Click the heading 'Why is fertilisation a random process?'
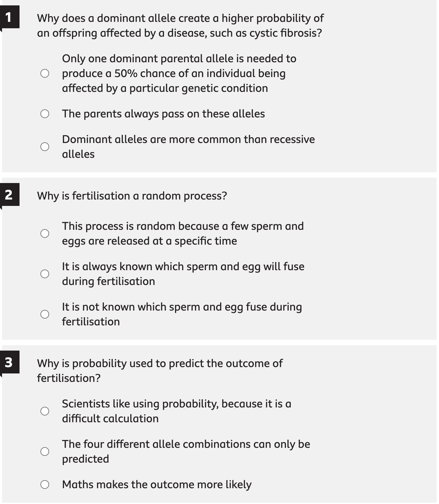Image resolution: width=439 pixels, height=504 pixels. pyautogui.click(x=132, y=196)
